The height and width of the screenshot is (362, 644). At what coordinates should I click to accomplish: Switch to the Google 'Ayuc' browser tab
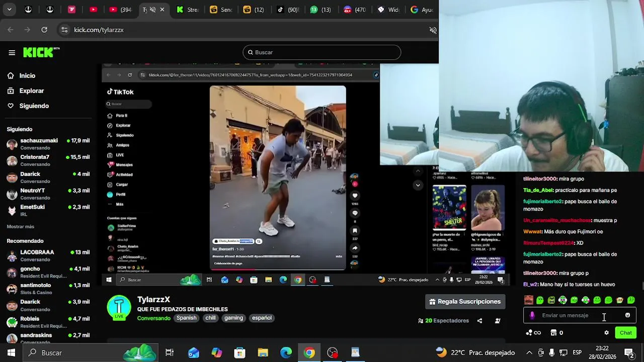click(x=422, y=10)
